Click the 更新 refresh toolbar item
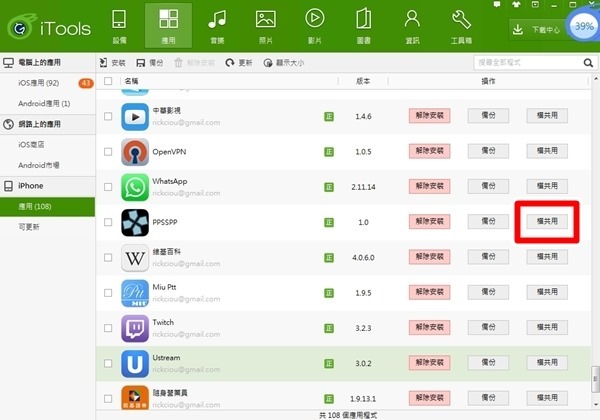The image size is (600, 420). (x=239, y=63)
